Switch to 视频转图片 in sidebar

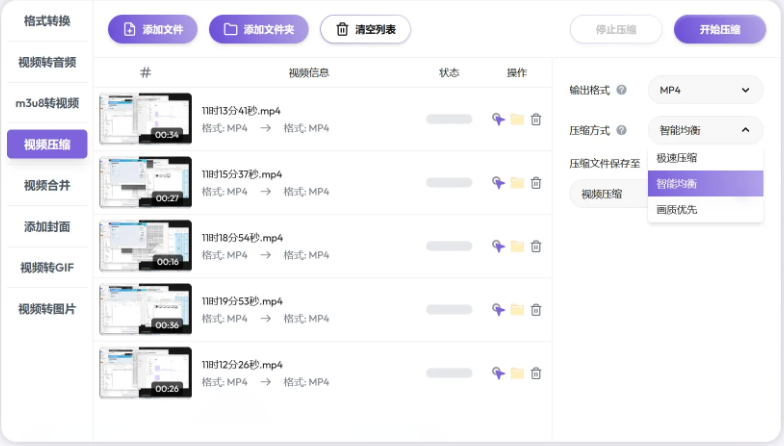pyautogui.click(x=47, y=309)
